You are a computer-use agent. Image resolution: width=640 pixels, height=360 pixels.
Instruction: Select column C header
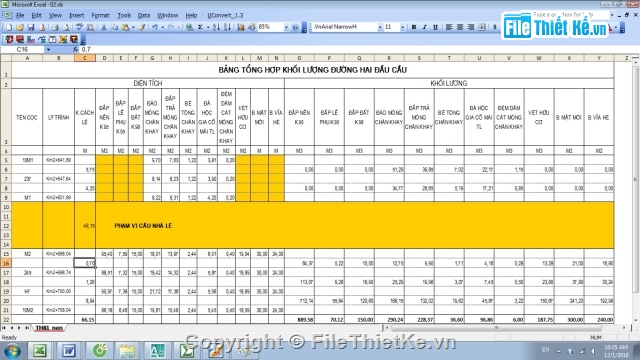pos(85,58)
